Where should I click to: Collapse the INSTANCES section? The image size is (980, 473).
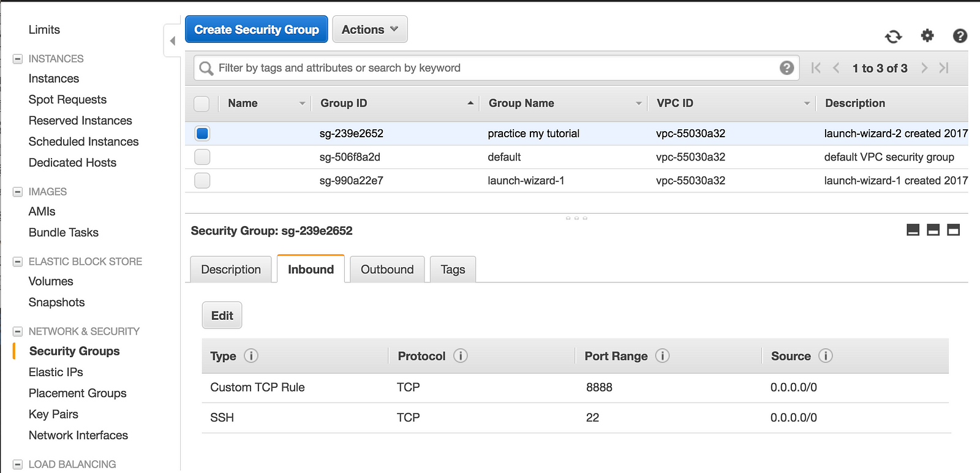pos(18,59)
